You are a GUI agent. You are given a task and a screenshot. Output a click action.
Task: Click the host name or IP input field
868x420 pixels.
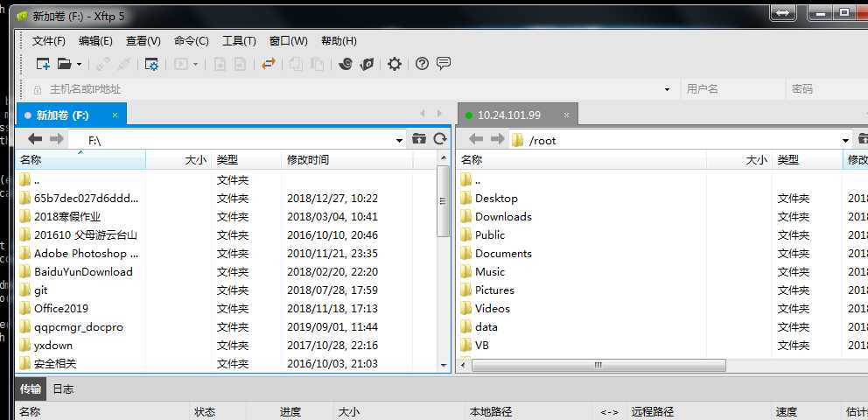point(354,89)
